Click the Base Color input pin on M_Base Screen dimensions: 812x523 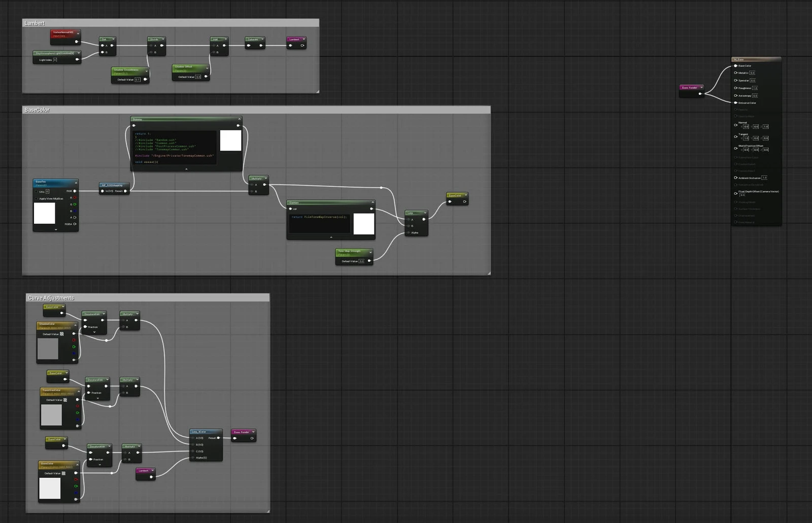tap(735, 66)
